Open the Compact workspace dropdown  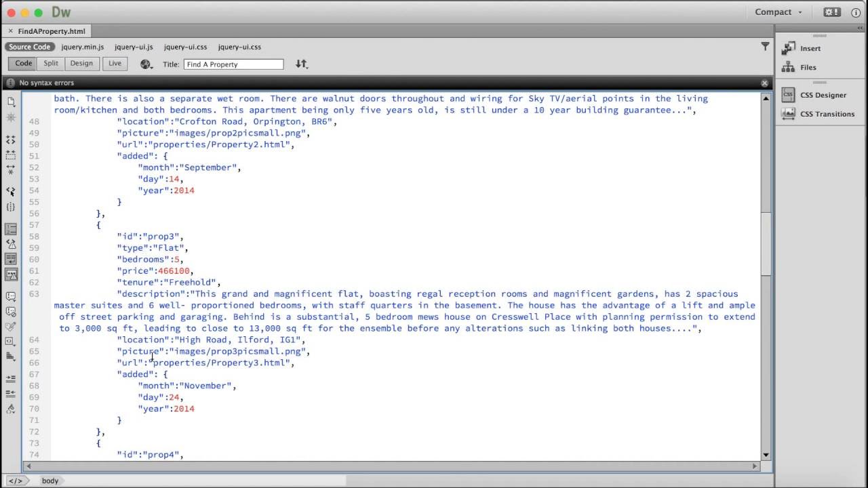pos(778,12)
